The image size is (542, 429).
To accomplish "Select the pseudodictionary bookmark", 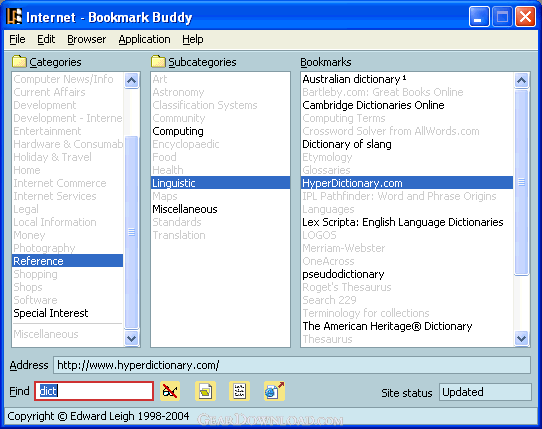I will point(407,274).
